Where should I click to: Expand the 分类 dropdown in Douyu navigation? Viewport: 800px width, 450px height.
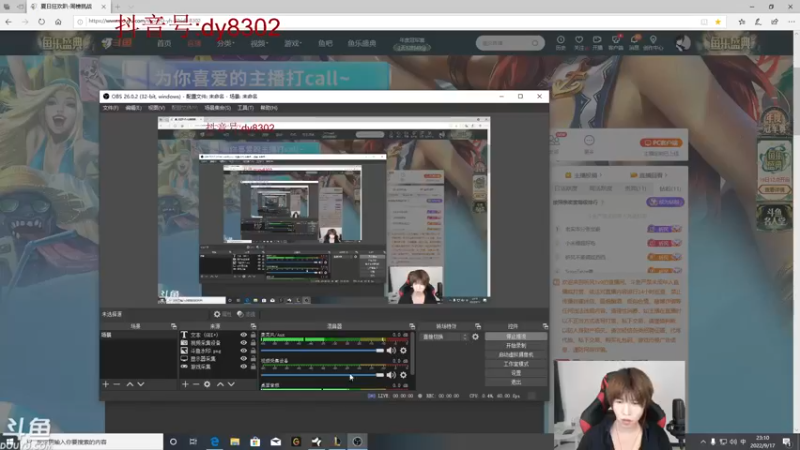pyautogui.click(x=225, y=43)
